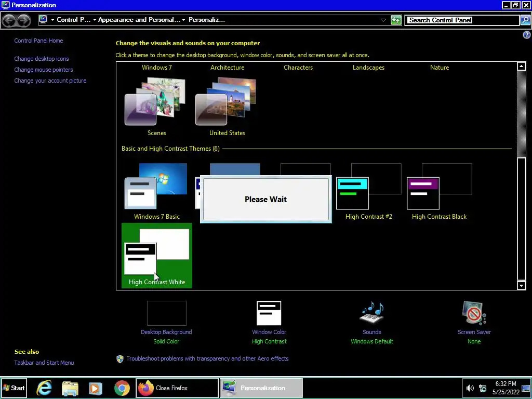
Task: Click the theme list scroll down arrow
Action: pyautogui.click(x=522, y=285)
